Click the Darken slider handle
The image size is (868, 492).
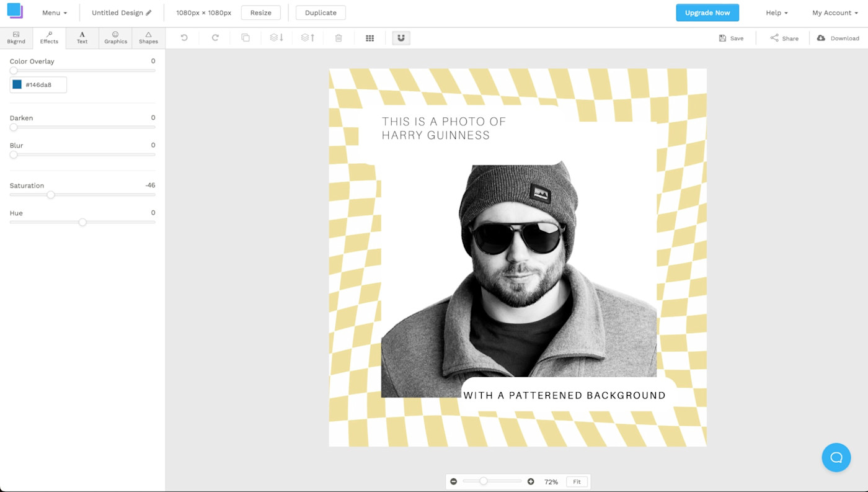tap(14, 127)
